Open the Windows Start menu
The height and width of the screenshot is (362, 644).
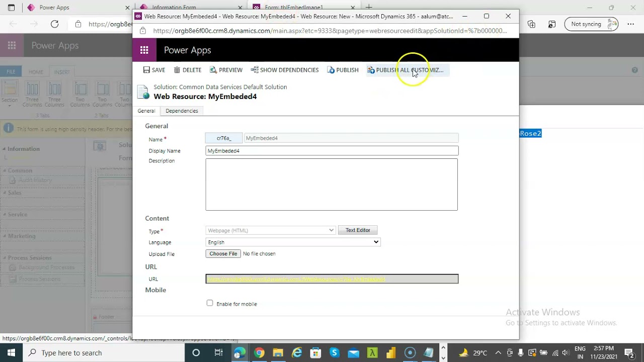pos(11,352)
